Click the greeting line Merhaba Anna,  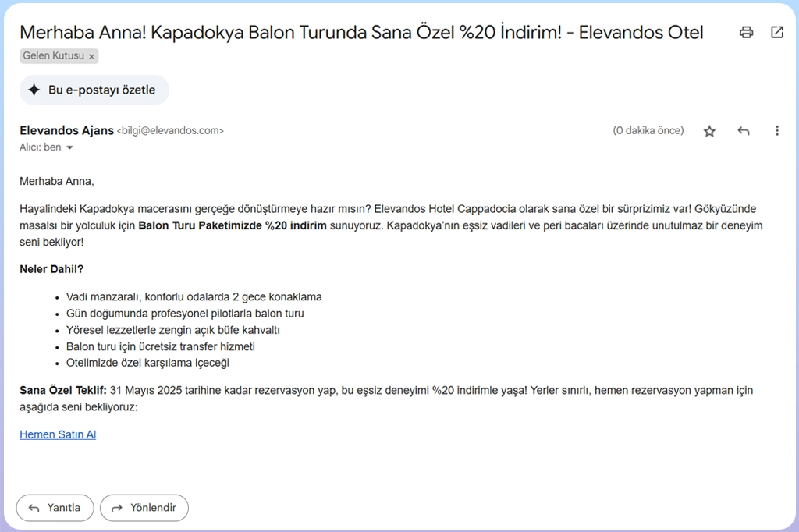click(56, 182)
